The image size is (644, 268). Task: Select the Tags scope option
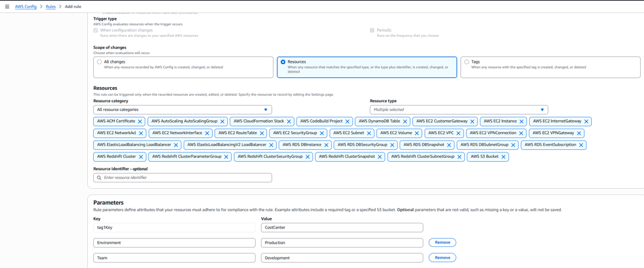466,62
